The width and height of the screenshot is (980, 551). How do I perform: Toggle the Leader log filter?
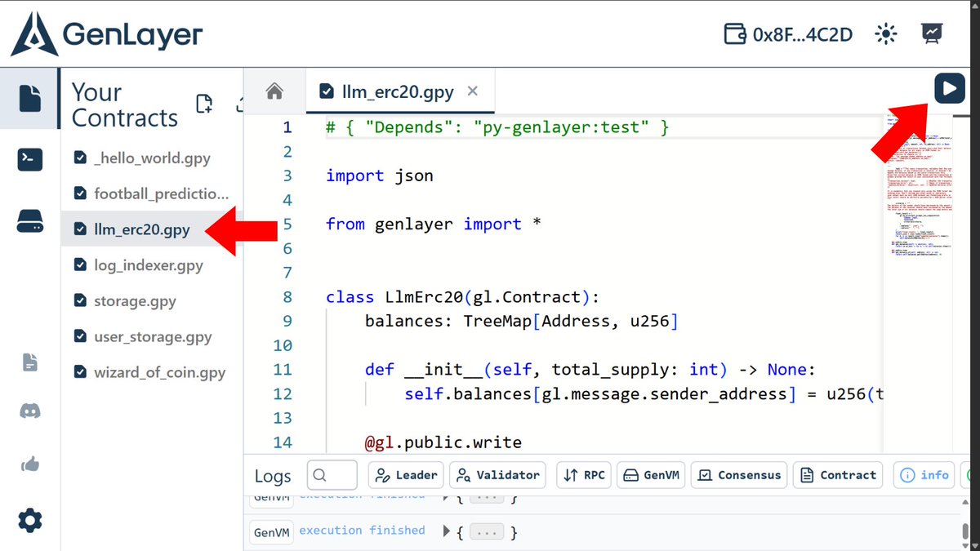[405, 475]
